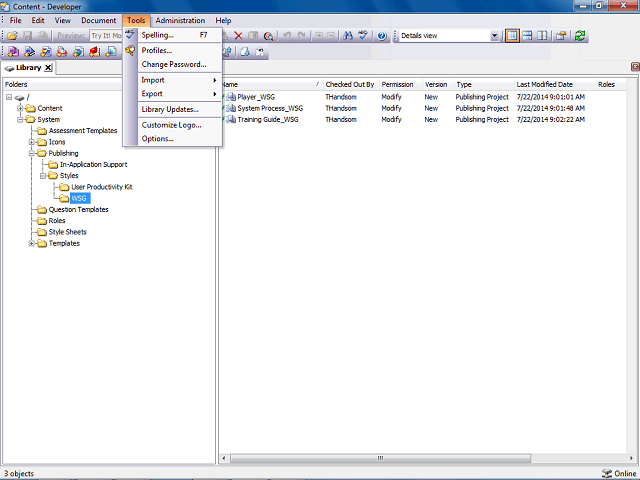
Task: Click the red book icon in lower toolbar
Action: click(x=95, y=52)
